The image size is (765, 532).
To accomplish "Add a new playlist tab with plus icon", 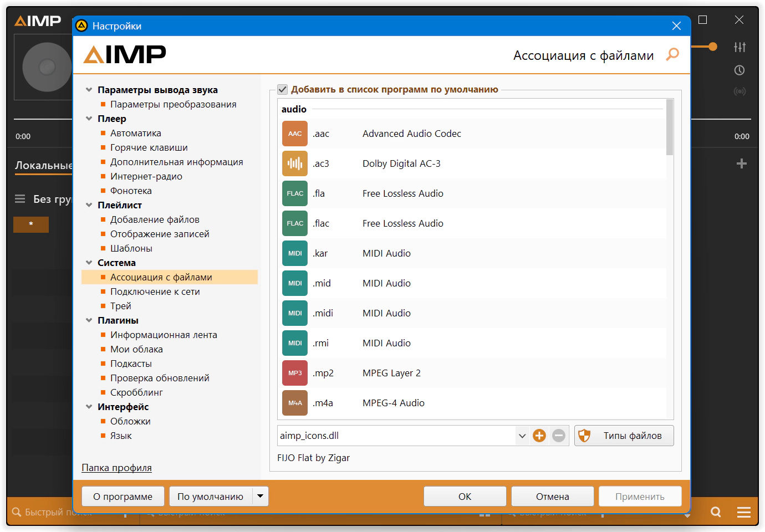I will point(742,163).
